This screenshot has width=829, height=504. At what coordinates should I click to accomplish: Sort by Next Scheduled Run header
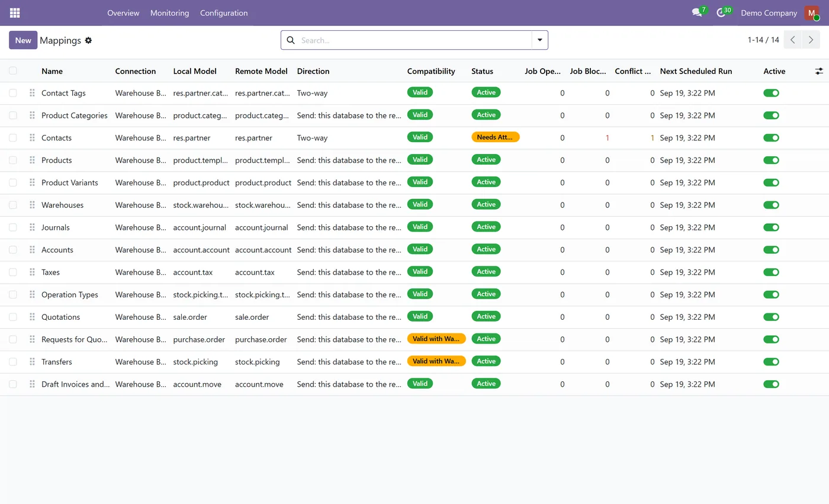click(x=696, y=71)
